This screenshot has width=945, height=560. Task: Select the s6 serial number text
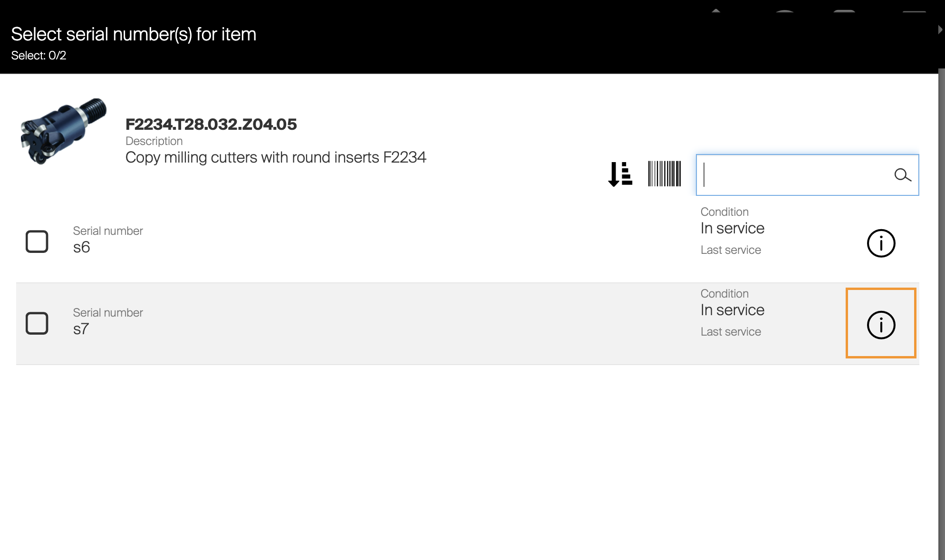pyautogui.click(x=82, y=247)
